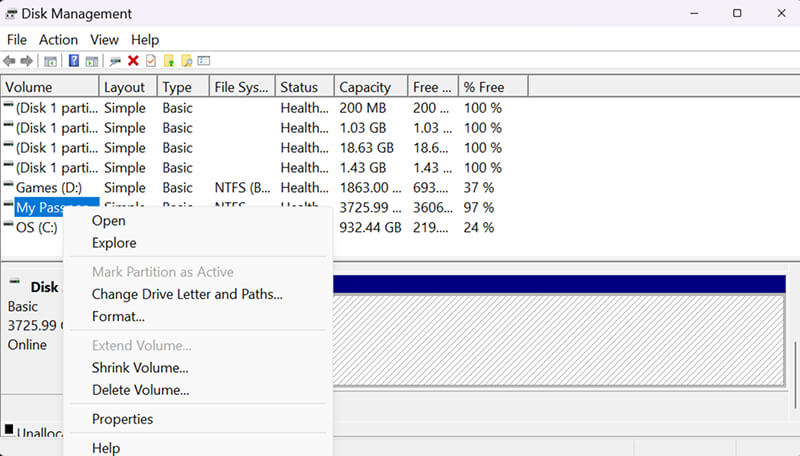The width and height of the screenshot is (800, 456).
Task: Minimize the Disk Management window
Action: (x=694, y=13)
